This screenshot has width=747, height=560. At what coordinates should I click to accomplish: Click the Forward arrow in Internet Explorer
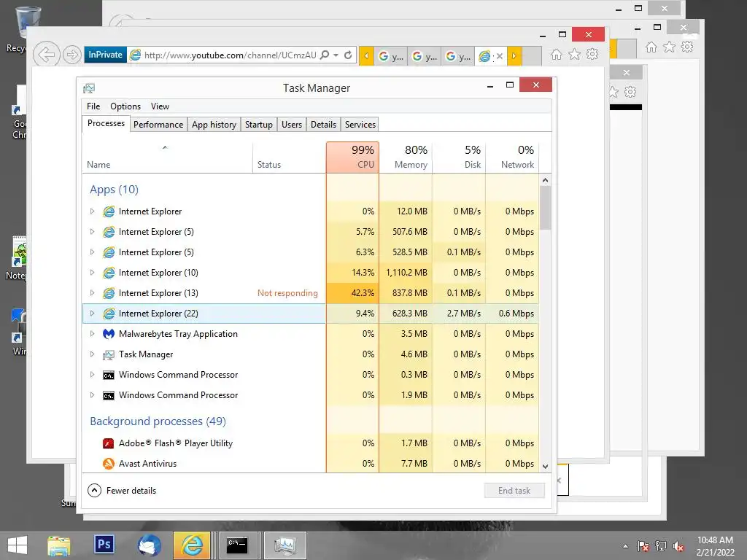(x=72, y=55)
